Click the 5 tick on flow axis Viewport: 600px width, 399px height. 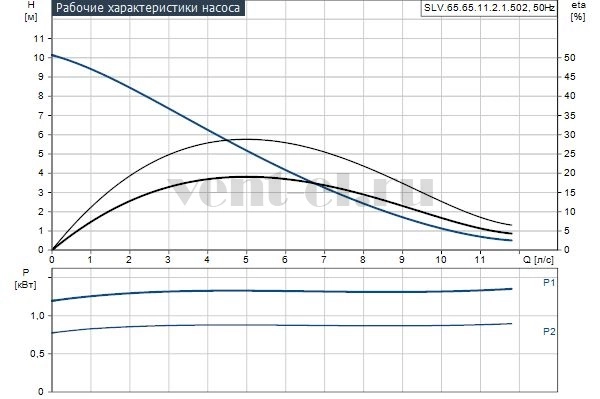(x=246, y=260)
